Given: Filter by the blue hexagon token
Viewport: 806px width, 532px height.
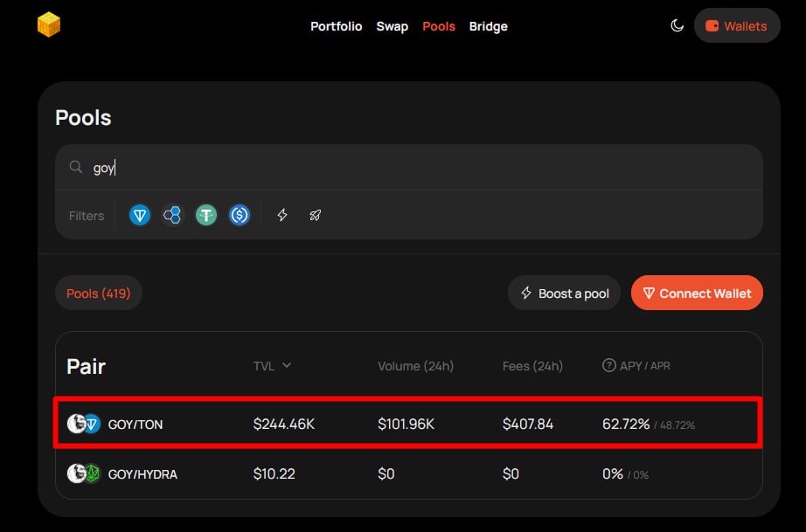Looking at the screenshot, I should (172, 215).
